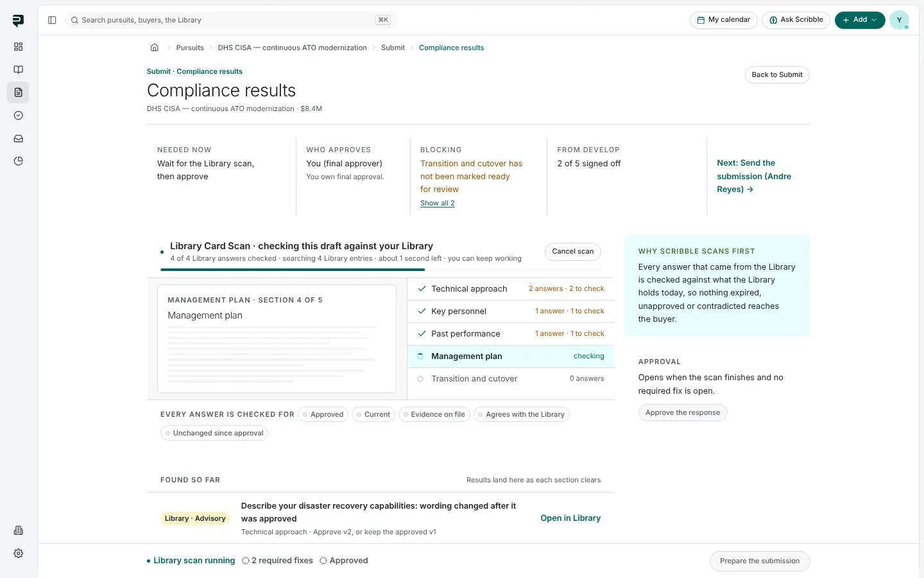Open in Library link for disaster recovery
The image size is (924, 578).
570,518
